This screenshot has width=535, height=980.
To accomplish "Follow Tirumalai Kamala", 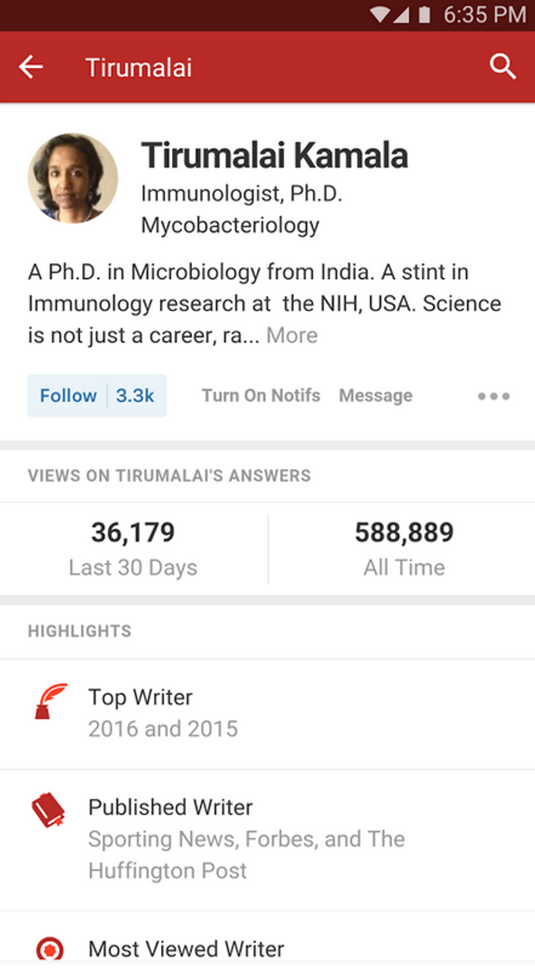I will point(68,395).
